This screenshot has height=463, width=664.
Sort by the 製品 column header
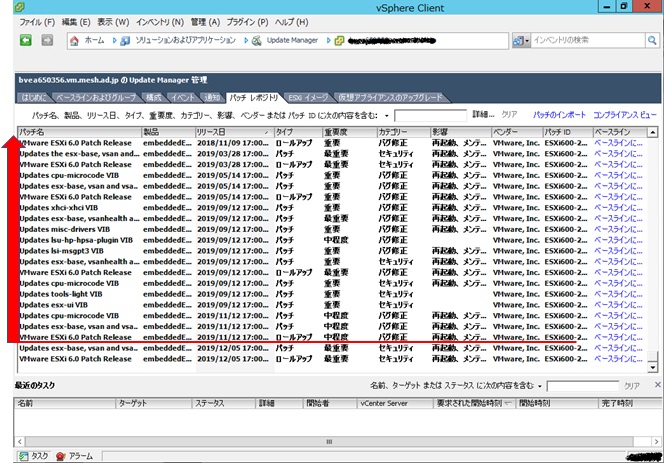point(168,132)
